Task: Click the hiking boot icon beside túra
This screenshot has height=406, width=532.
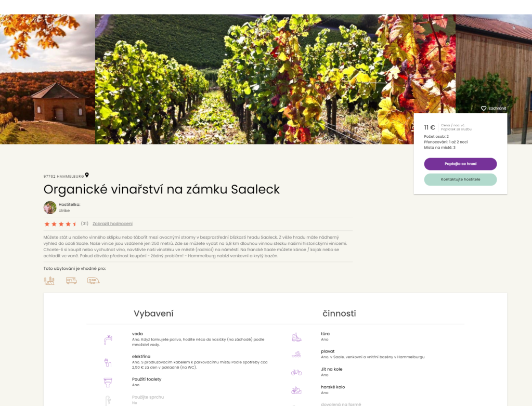Action: [296, 337]
